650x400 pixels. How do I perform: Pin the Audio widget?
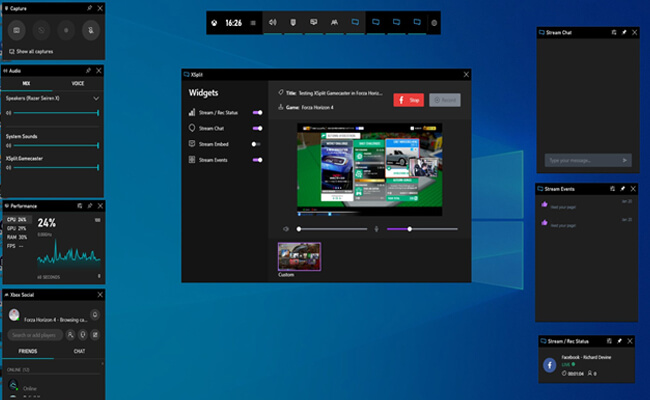pyautogui.click(x=88, y=70)
